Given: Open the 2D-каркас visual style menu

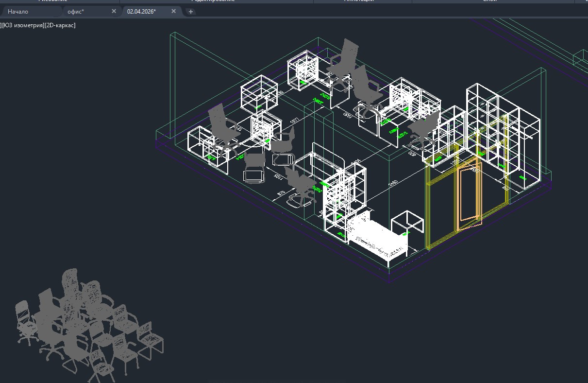Looking at the screenshot, I should pos(60,25).
